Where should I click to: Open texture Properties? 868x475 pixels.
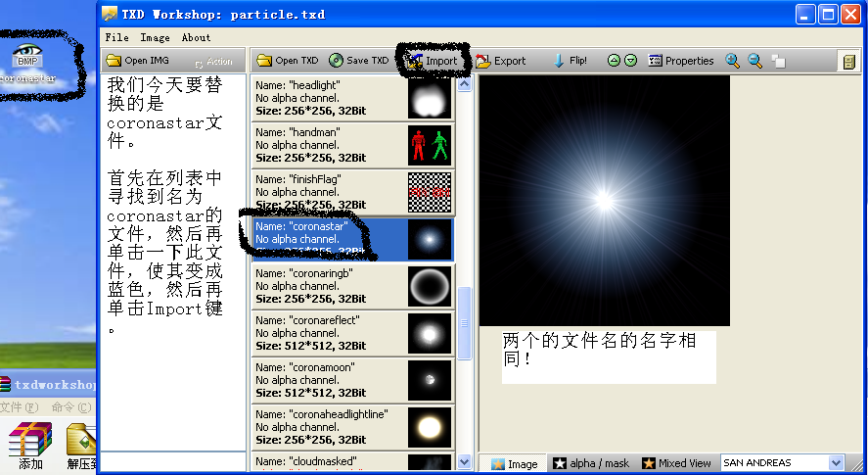pyautogui.click(x=681, y=61)
